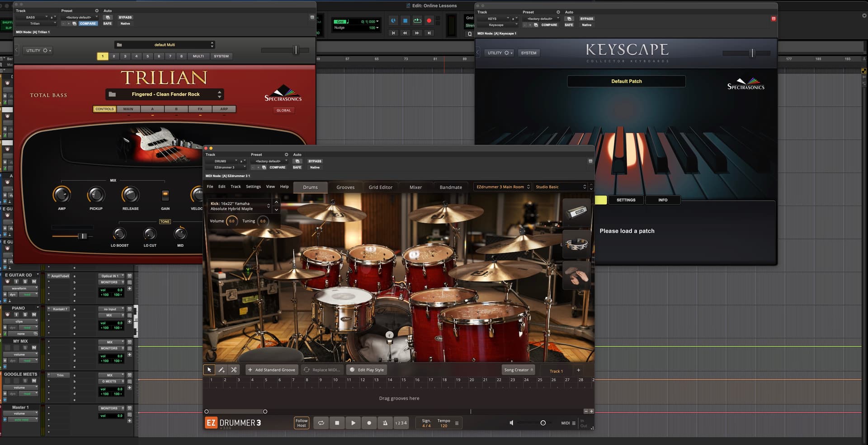Adjust the kick Tuning knob in EZdrummer
The image size is (868, 445).
[x=263, y=221]
